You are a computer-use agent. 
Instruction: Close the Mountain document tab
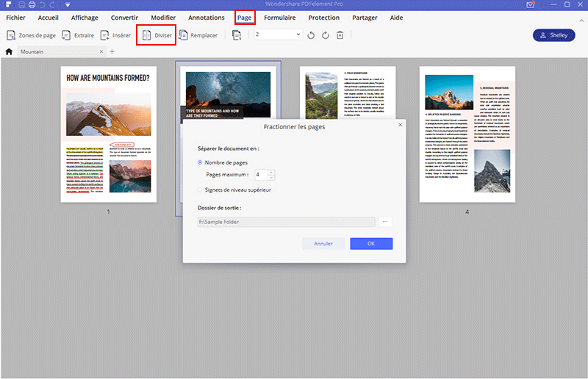click(101, 51)
